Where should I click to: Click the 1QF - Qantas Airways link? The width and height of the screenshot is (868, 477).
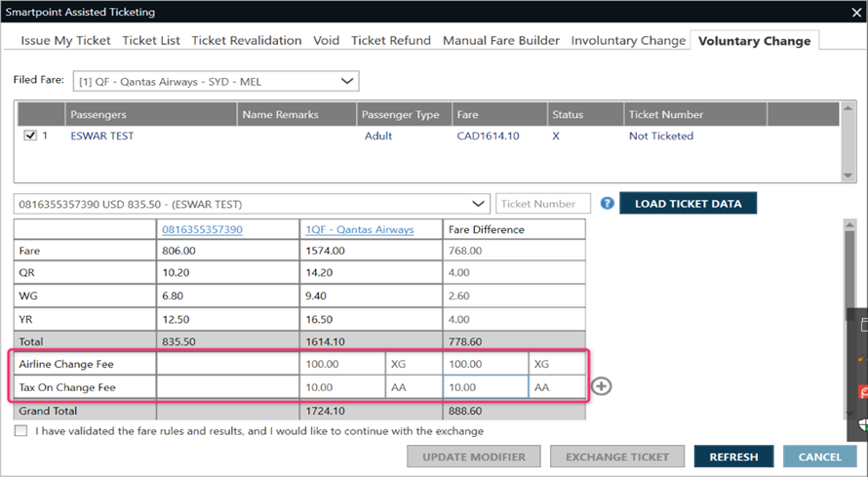[x=360, y=229]
